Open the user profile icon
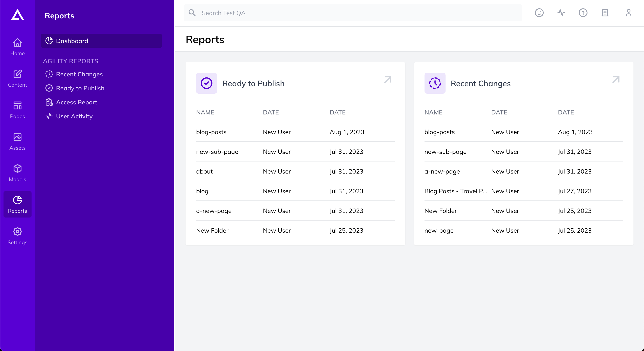 pyautogui.click(x=628, y=13)
